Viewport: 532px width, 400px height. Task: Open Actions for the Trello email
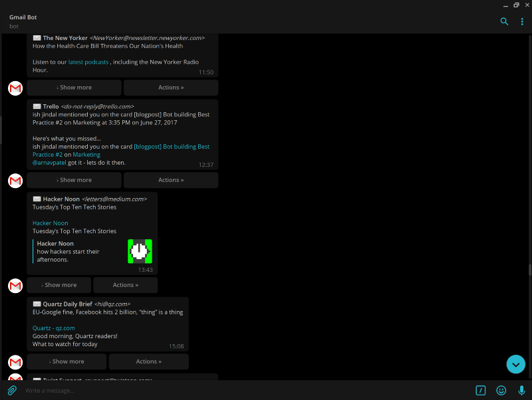click(x=171, y=180)
